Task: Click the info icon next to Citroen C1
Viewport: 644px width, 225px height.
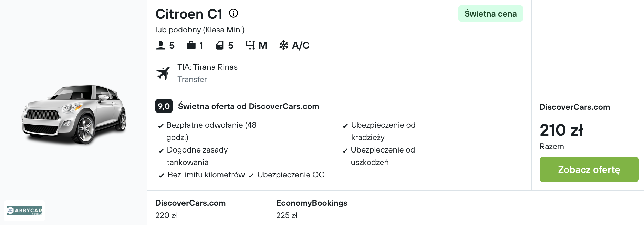Action: tap(233, 13)
